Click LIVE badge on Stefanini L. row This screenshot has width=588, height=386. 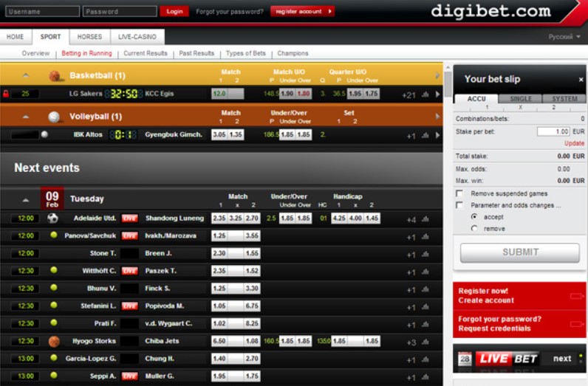point(130,306)
